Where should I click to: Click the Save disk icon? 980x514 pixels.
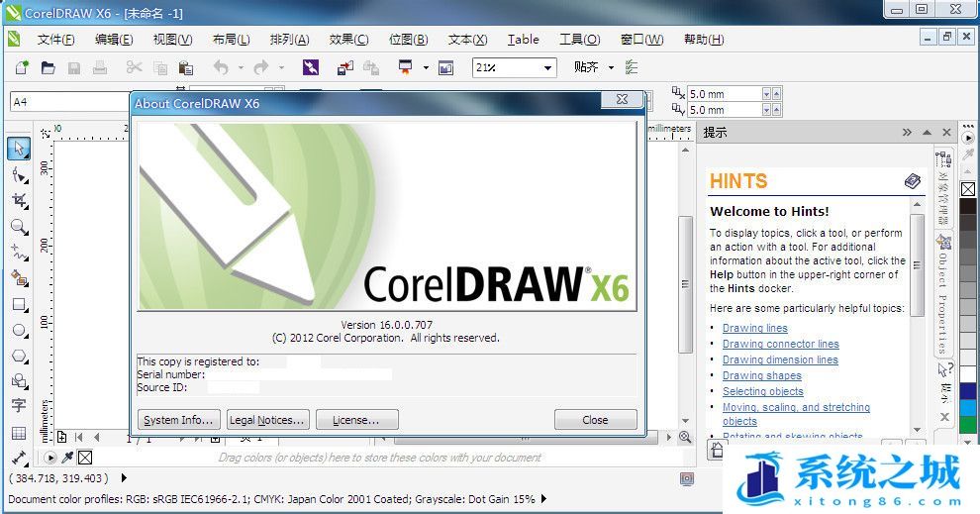[x=74, y=67]
